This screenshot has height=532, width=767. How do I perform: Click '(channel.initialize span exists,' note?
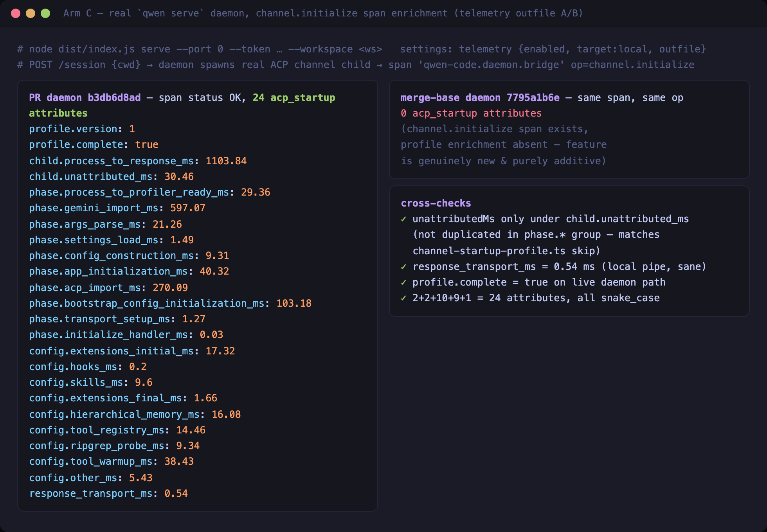[x=495, y=129]
